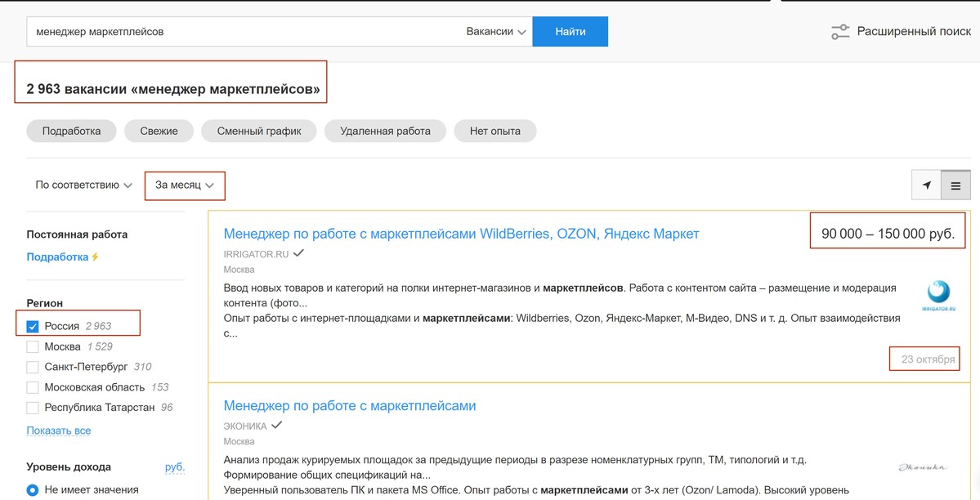
Task: Click the '2 963 вакансии' results heading
Action: [173, 89]
